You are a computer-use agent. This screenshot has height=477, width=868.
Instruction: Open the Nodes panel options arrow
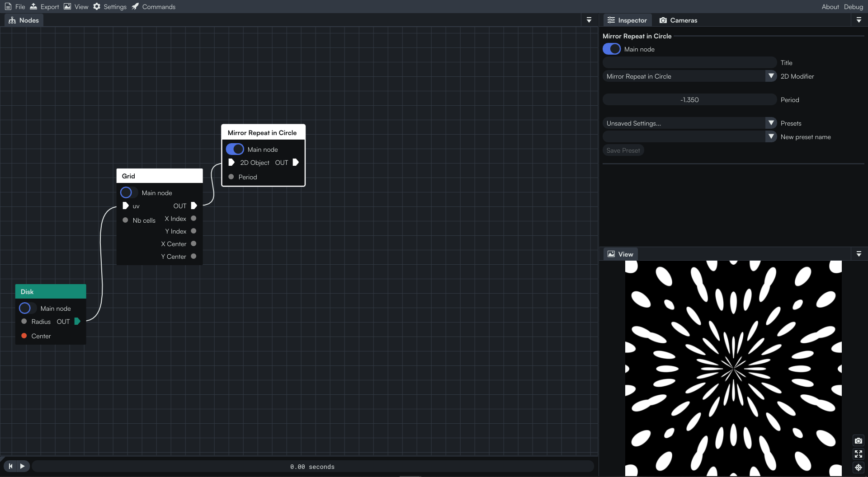pyautogui.click(x=589, y=20)
